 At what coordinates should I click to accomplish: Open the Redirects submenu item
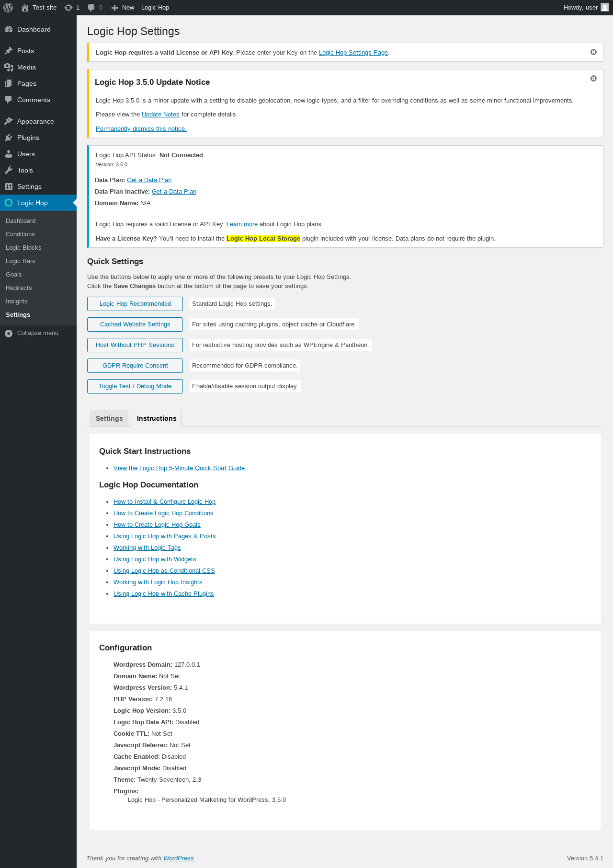point(19,288)
